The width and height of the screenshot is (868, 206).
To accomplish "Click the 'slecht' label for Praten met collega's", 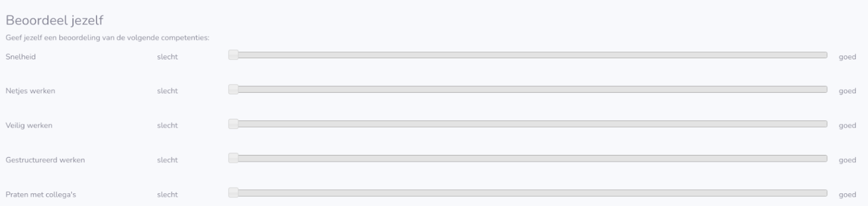I will click(167, 195).
